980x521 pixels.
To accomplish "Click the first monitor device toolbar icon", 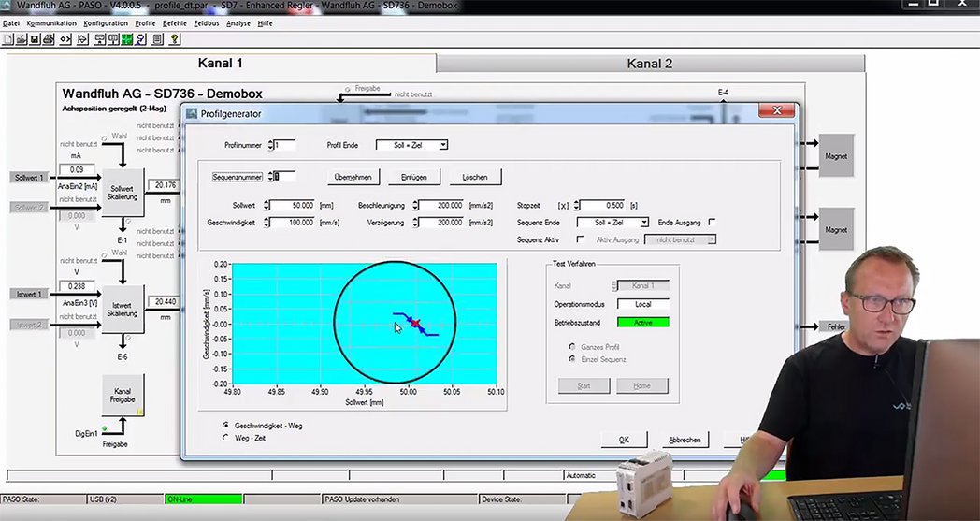I will (x=100, y=39).
